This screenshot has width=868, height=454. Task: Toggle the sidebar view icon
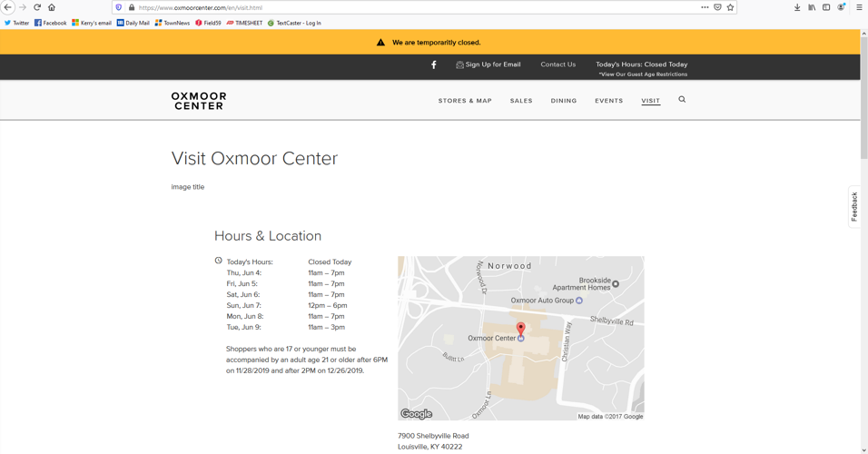point(826,7)
